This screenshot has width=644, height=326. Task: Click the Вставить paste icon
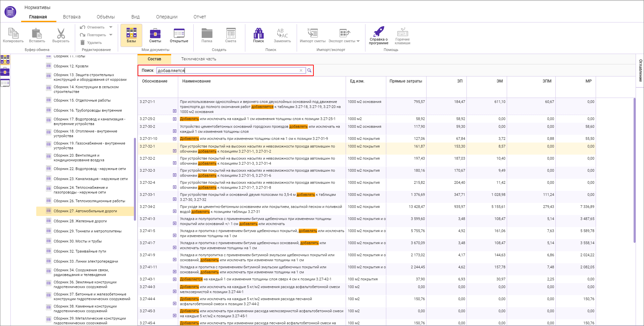tap(37, 33)
